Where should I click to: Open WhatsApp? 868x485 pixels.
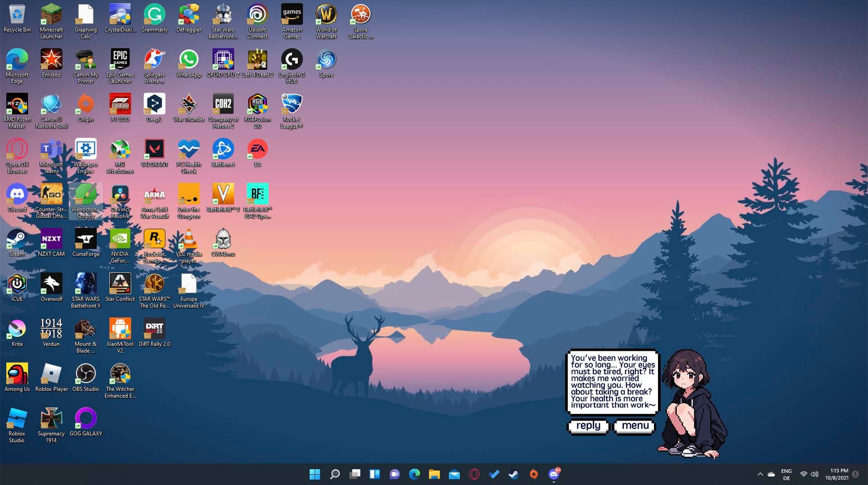pos(188,59)
